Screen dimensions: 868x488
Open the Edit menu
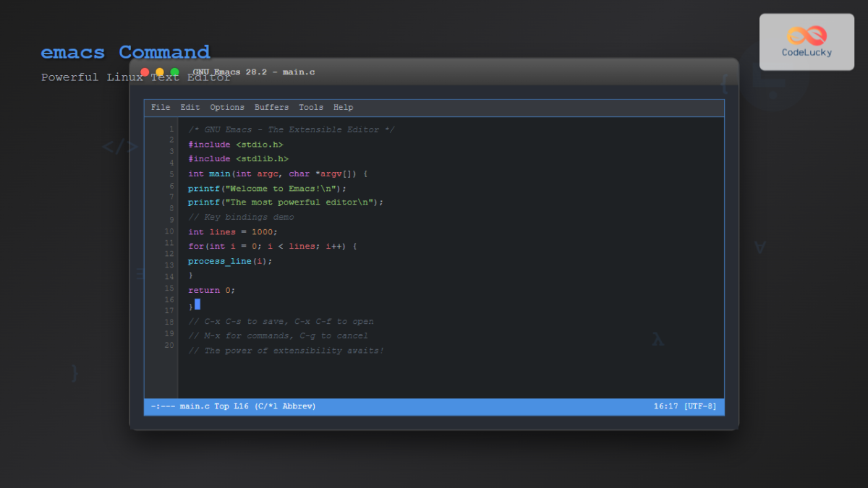pyautogui.click(x=190, y=107)
